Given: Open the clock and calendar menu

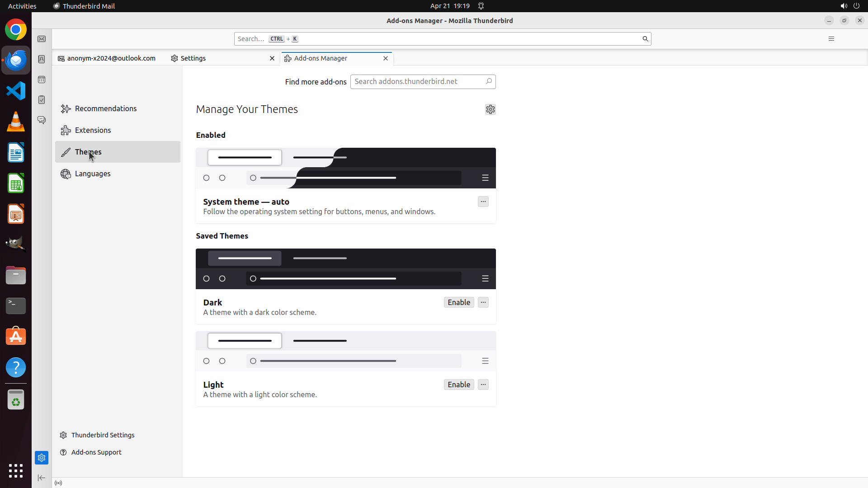Looking at the screenshot, I should point(450,6).
